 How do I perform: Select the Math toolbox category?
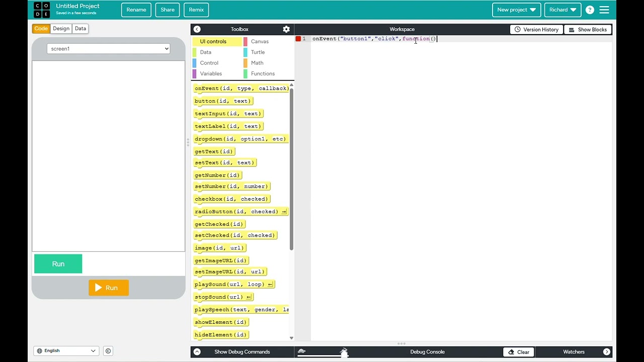pyautogui.click(x=257, y=63)
